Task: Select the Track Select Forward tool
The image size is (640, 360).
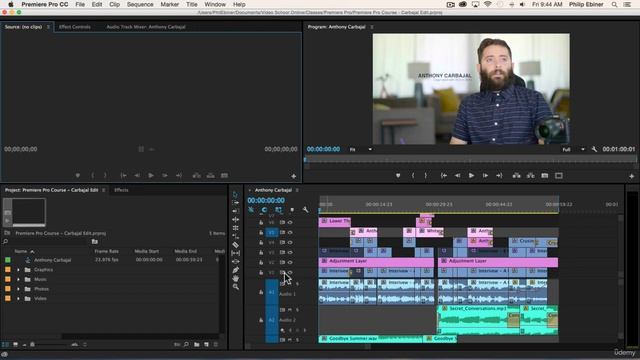Action: coord(236,202)
